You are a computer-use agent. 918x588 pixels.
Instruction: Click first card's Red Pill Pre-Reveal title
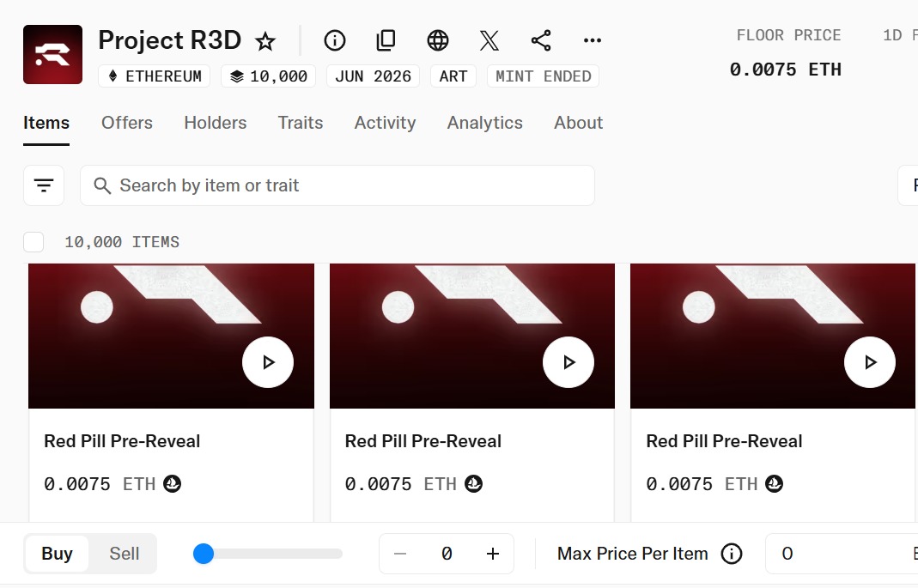(122, 441)
